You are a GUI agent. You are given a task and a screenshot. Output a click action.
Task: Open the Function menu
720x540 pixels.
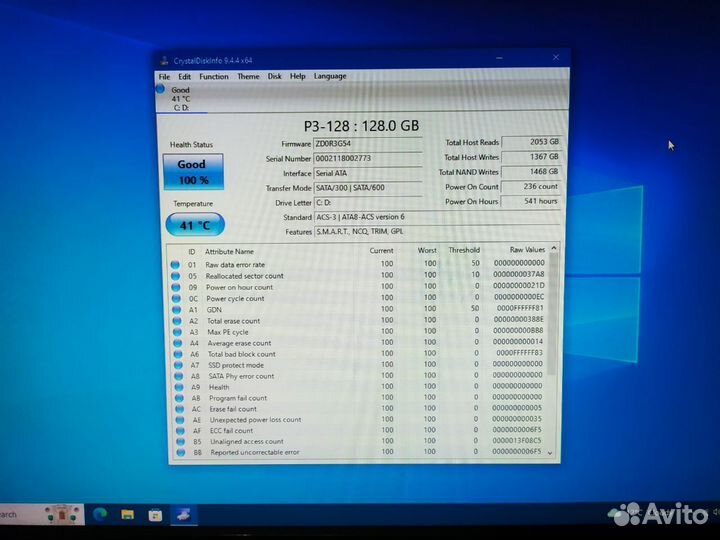coord(214,77)
